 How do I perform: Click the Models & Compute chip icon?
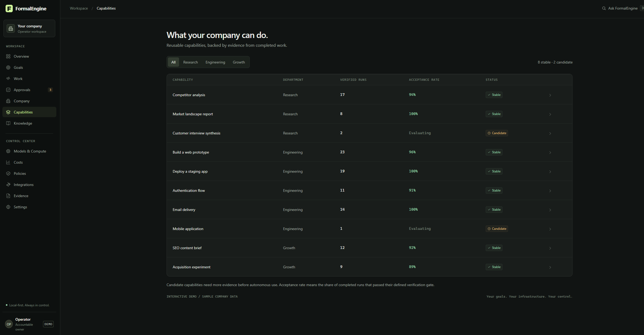pos(8,151)
